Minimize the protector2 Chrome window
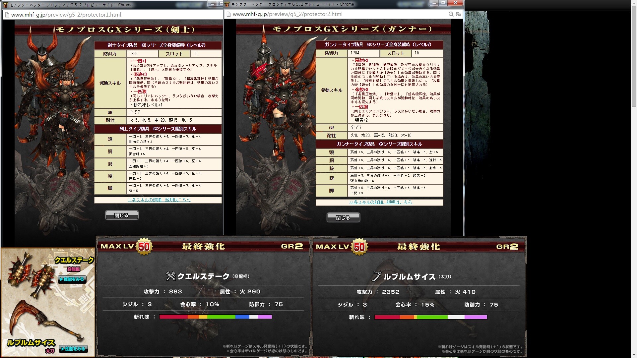This screenshot has height=358, width=644. click(x=434, y=3)
